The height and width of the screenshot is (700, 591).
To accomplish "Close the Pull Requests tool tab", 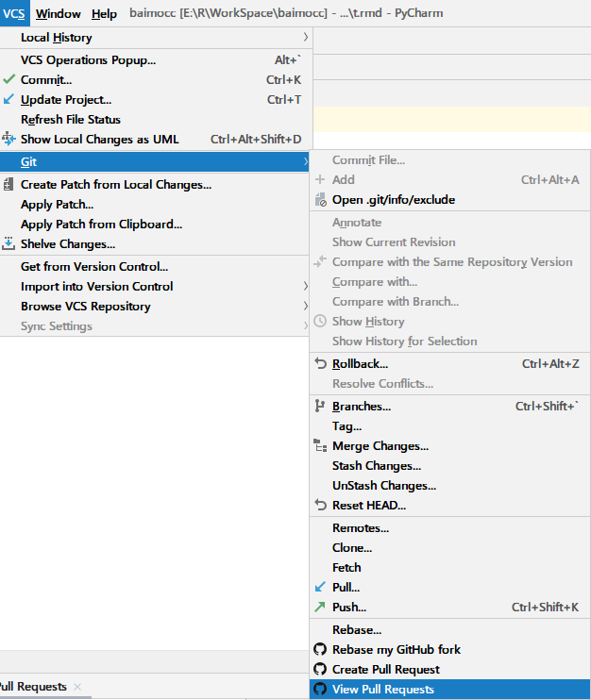I will pyautogui.click(x=77, y=687).
